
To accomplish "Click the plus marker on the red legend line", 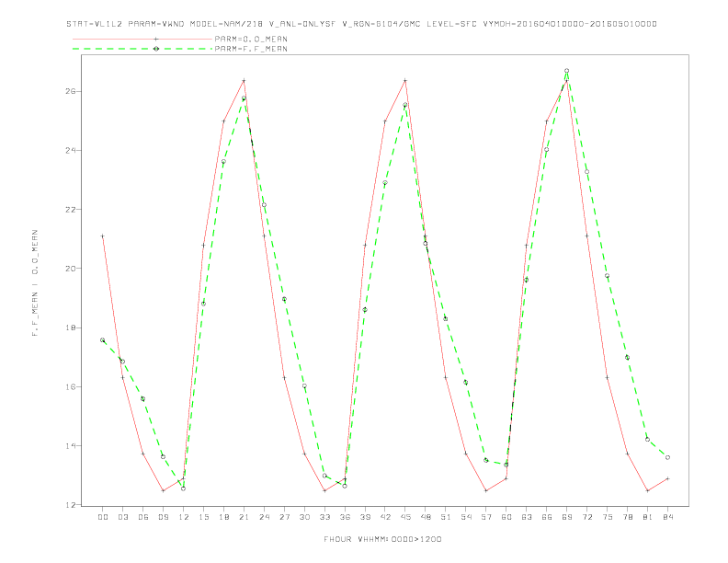I will 156,39.
